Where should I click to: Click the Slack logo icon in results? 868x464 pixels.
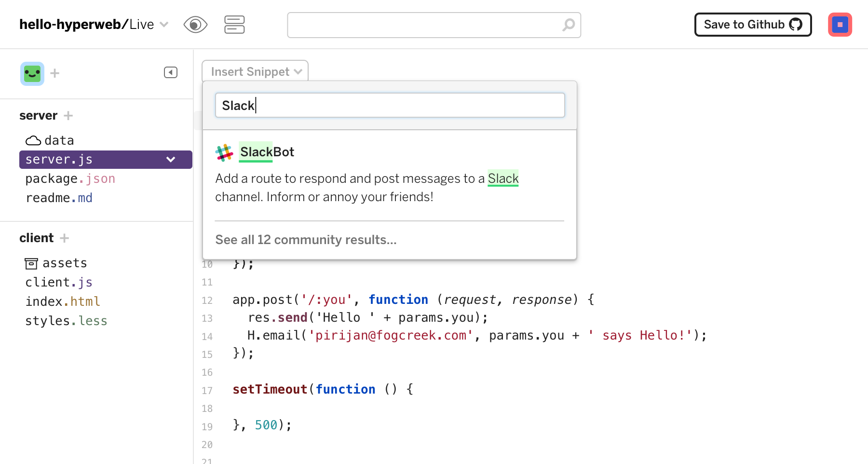click(x=224, y=152)
